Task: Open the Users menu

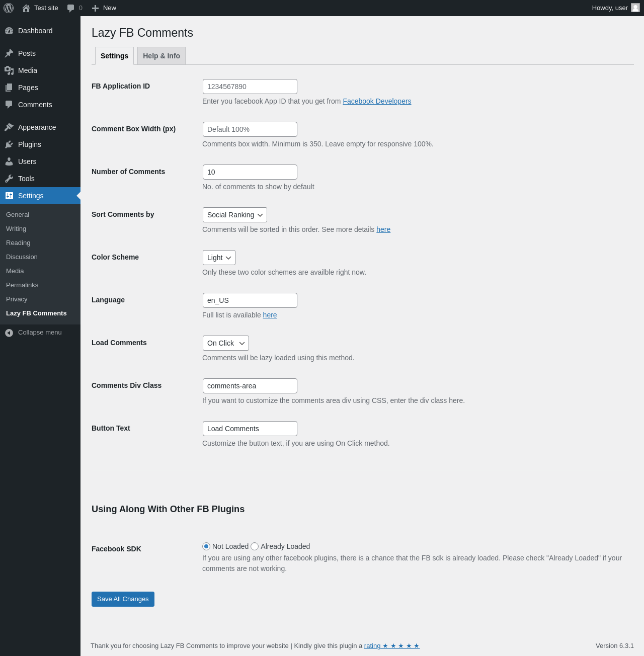Action: (x=40, y=161)
